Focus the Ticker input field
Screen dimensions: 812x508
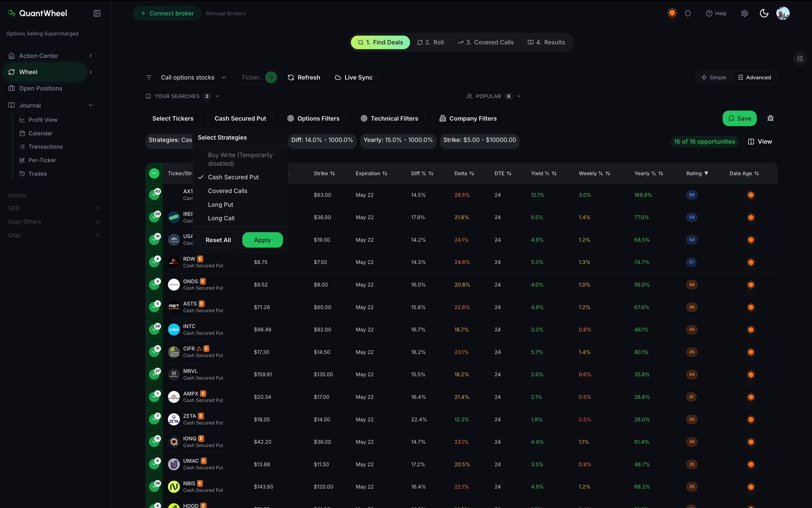252,78
